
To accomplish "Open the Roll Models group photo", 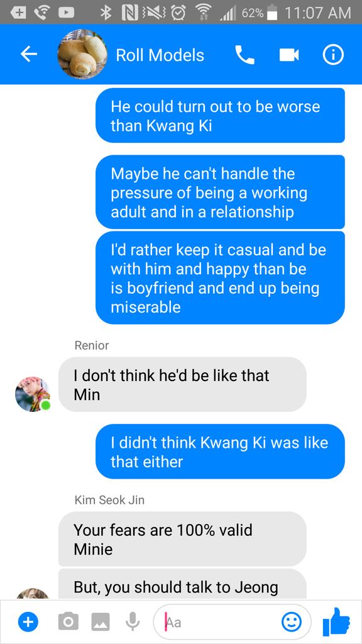I will [x=82, y=54].
